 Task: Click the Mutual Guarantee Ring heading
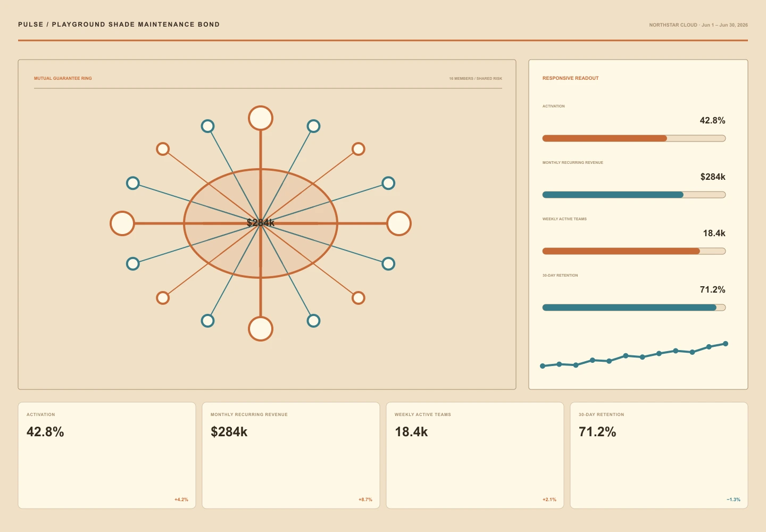(63, 78)
